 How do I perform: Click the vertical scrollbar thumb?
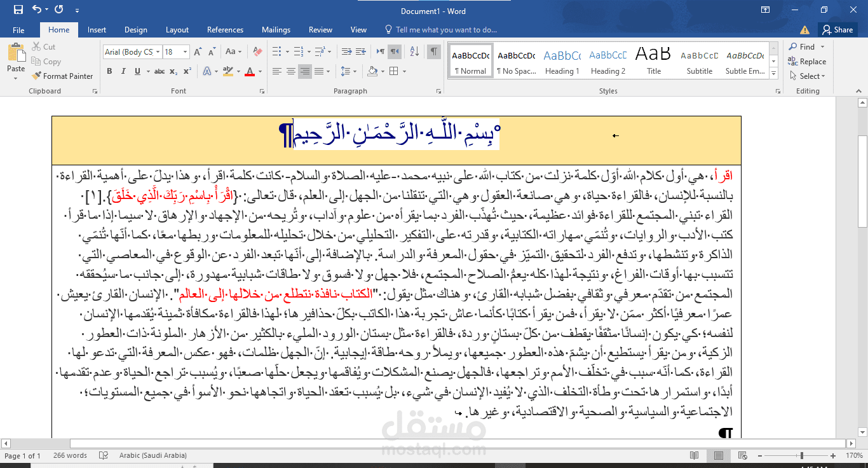862,182
